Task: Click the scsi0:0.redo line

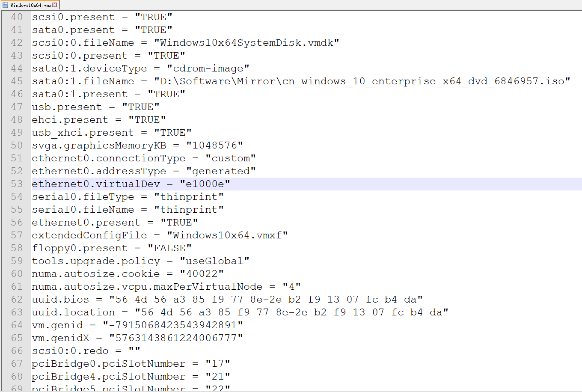Action: 86,351
